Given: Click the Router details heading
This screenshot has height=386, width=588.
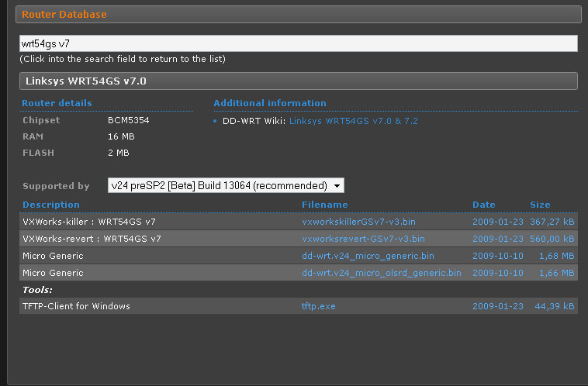Looking at the screenshot, I should pyautogui.click(x=57, y=103).
